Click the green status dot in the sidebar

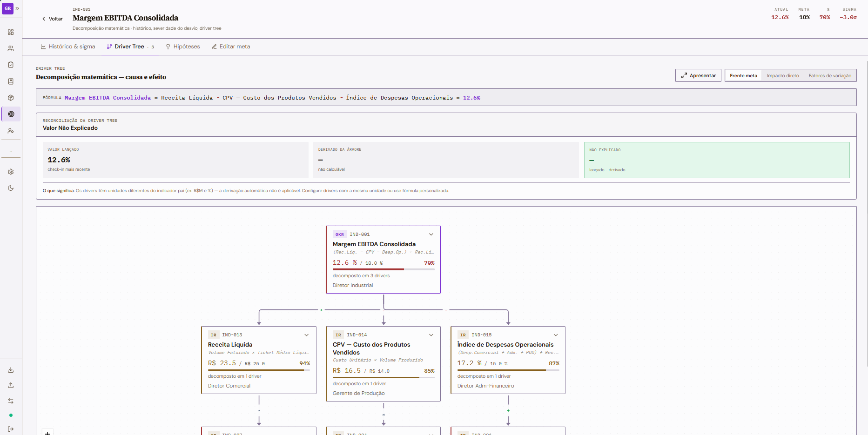(x=11, y=415)
